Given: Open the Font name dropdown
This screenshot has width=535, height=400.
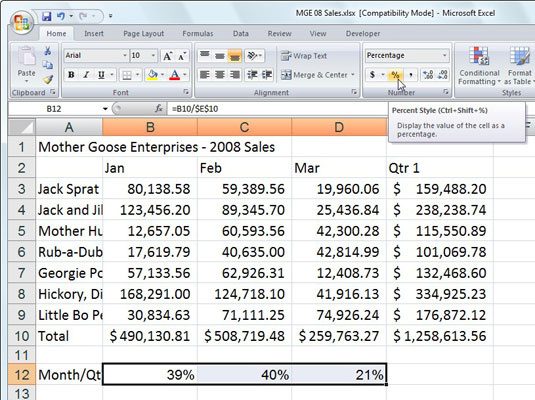Looking at the screenshot, I should click(x=125, y=55).
